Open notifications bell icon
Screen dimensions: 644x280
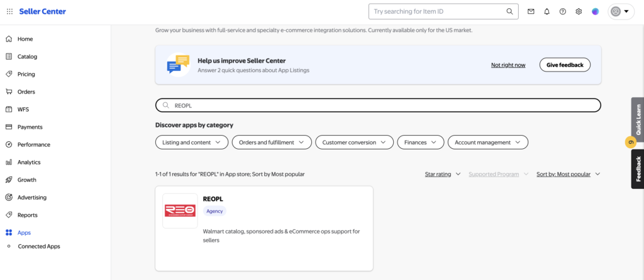(x=547, y=11)
